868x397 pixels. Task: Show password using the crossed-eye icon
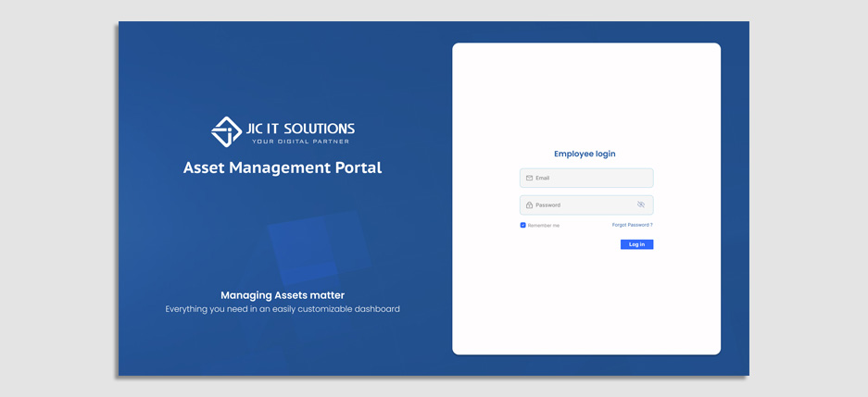pos(640,205)
